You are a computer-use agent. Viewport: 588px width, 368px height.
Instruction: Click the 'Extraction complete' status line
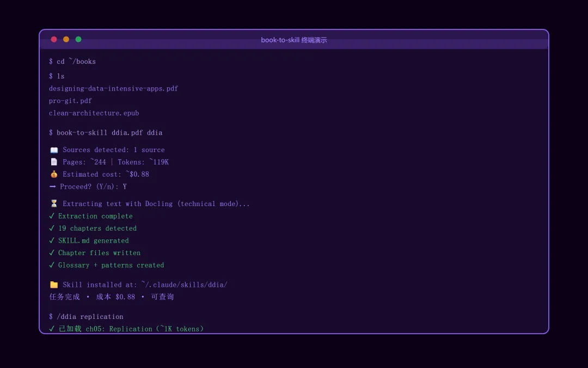pos(96,216)
